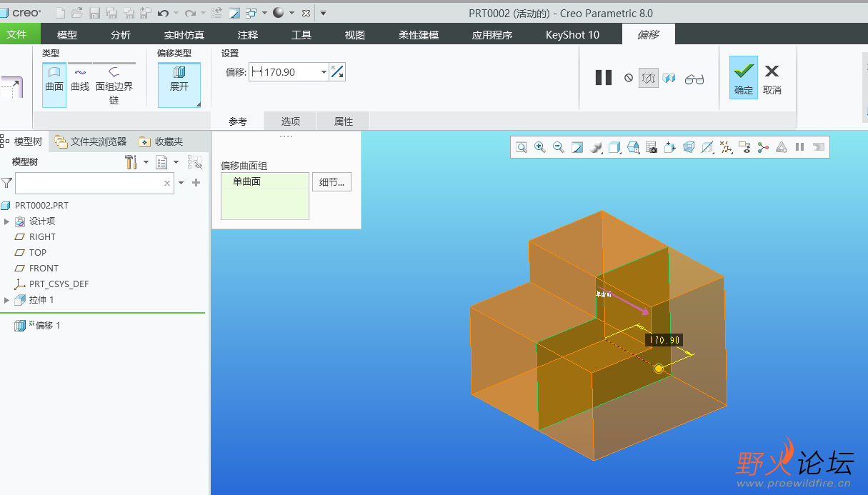
Task: Open display style sphere icon in the graphics toolbar
Action: click(596, 147)
